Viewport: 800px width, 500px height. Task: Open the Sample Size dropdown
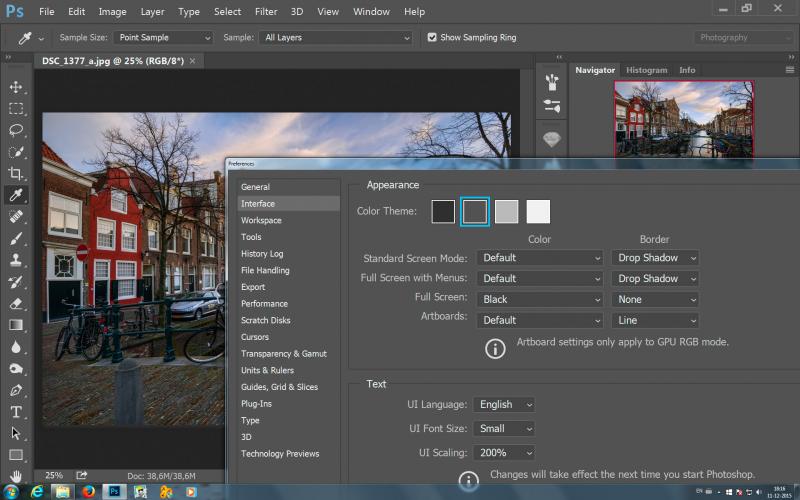pyautogui.click(x=163, y=38)
